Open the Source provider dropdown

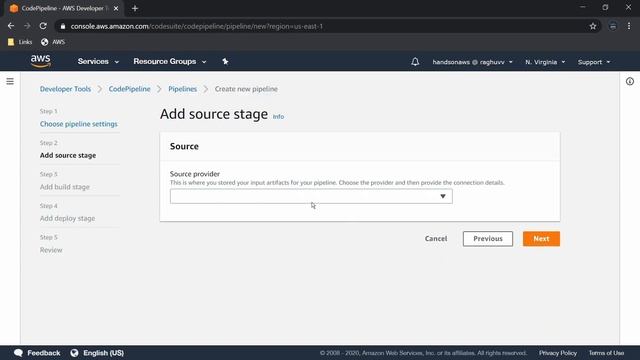pyautogui.click(x=311, y=196)
